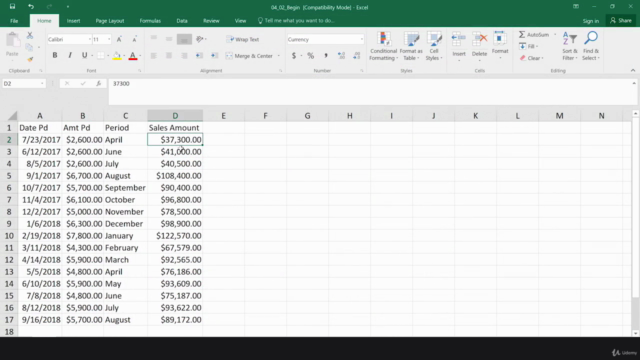Apply Percent Style format
Viewport: 640px width, 360px height.
pos(311,56)
